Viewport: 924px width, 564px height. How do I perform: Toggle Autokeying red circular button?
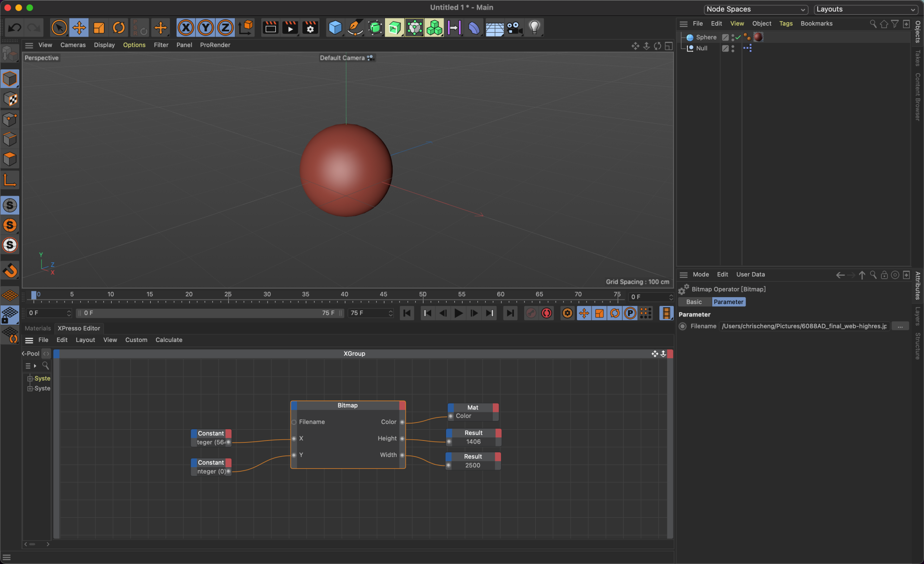(547, 314)
